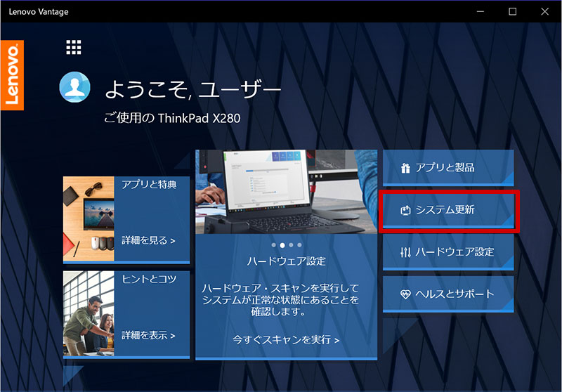Minimize the Lenovo Vantage window
This screenshot has height=392, width=562.
coord(481,11)
